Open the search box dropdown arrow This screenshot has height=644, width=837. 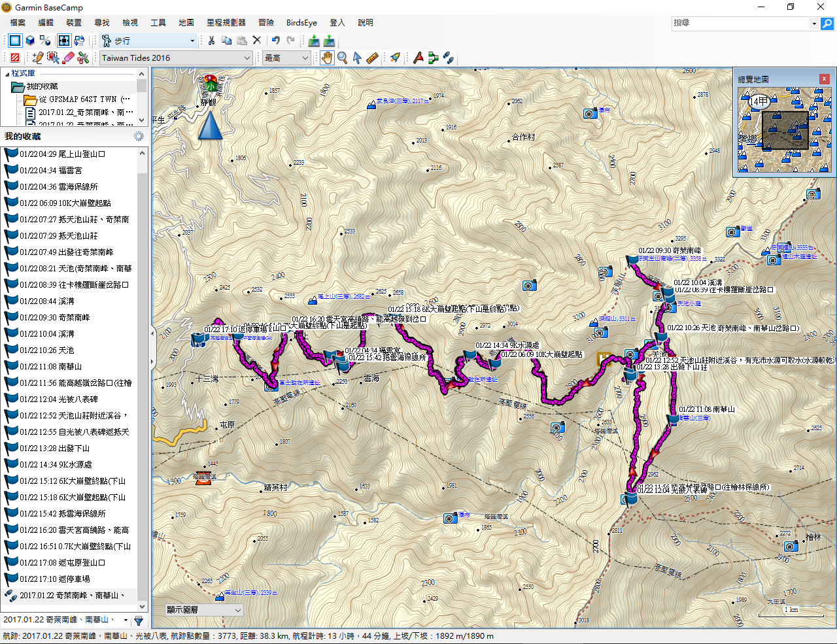814,24
